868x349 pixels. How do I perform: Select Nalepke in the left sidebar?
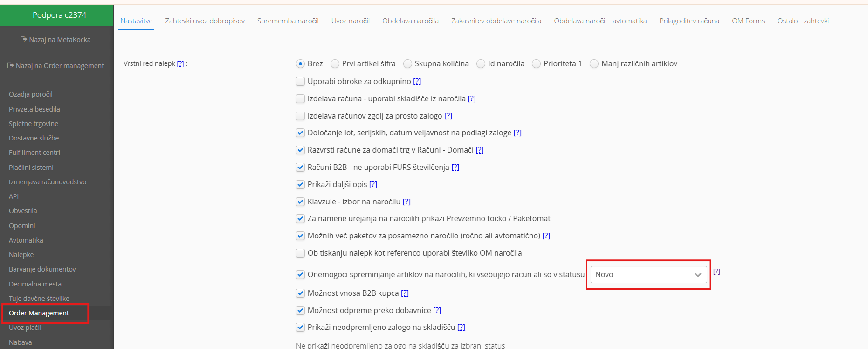(x=21, y=255)
